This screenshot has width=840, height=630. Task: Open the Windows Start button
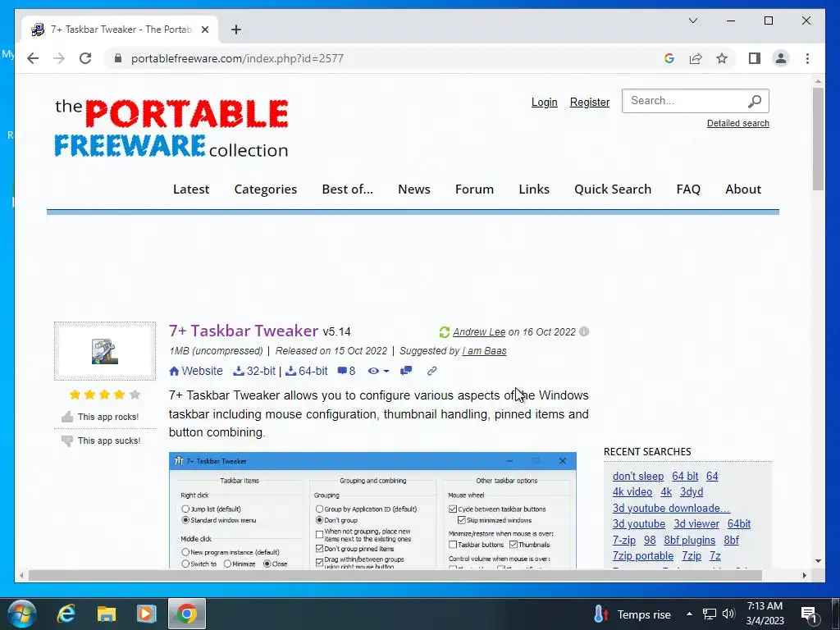click(22, 614)
